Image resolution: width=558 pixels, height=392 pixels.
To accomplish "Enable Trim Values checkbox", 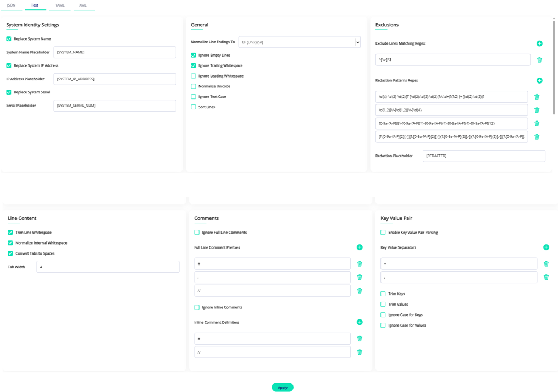I will click(x=383, y=305).
